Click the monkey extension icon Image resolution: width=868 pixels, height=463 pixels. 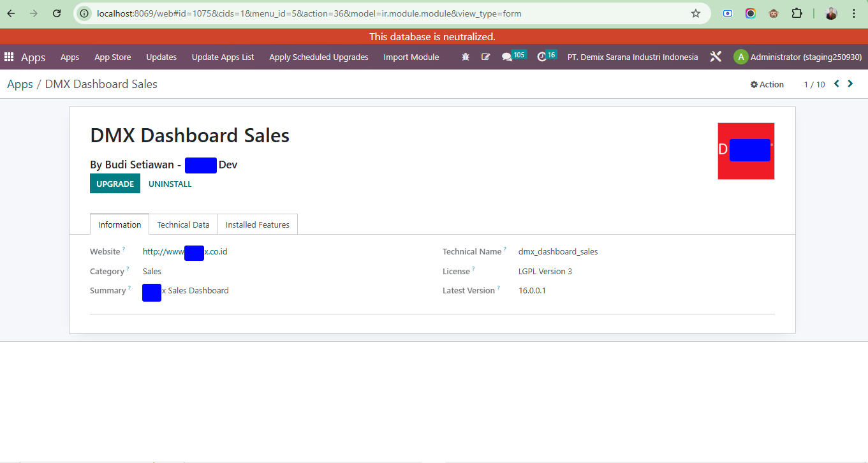[774, 13]
